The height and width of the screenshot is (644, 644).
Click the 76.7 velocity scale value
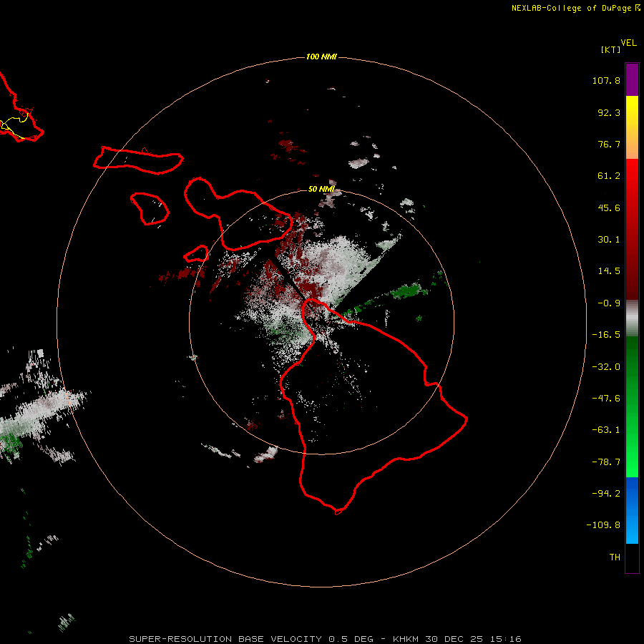point(609,144)
